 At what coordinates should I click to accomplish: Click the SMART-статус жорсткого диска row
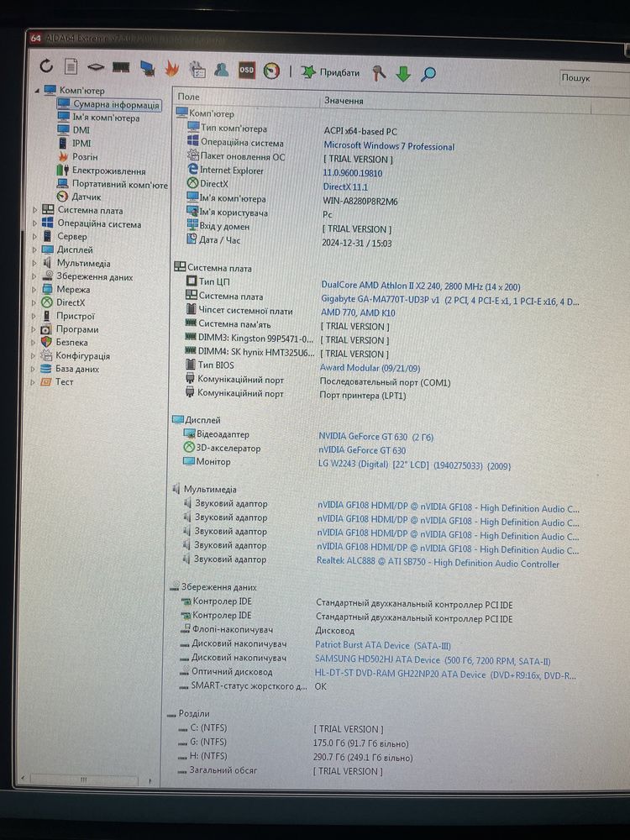click(x=252, y=686)
